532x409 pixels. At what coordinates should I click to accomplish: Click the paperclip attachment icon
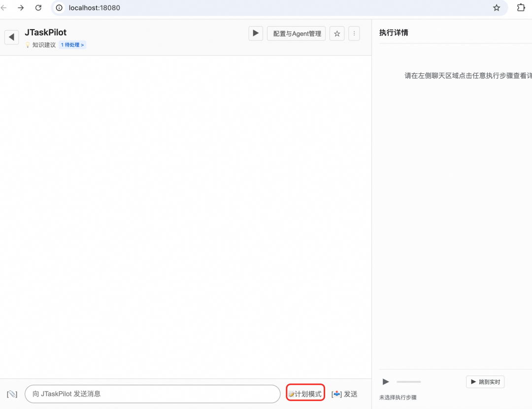click(12, 394)
